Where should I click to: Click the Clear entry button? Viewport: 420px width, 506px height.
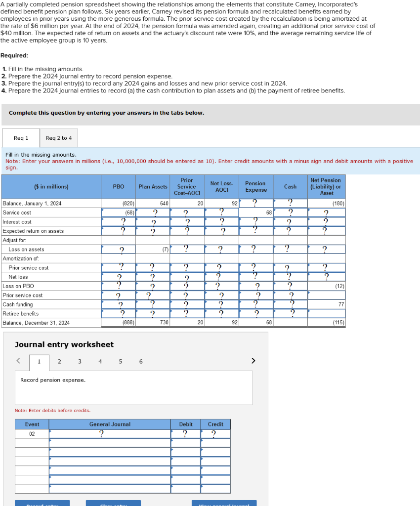pos(113,504)
